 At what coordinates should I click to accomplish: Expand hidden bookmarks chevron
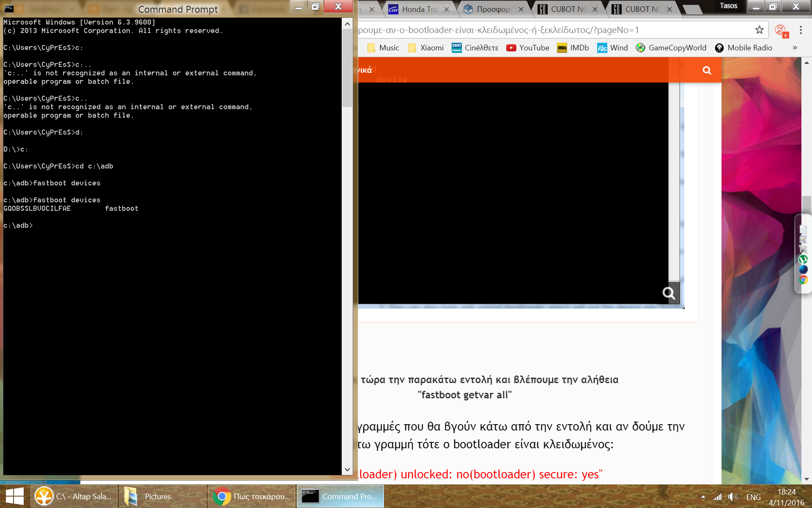coord(795,48)
